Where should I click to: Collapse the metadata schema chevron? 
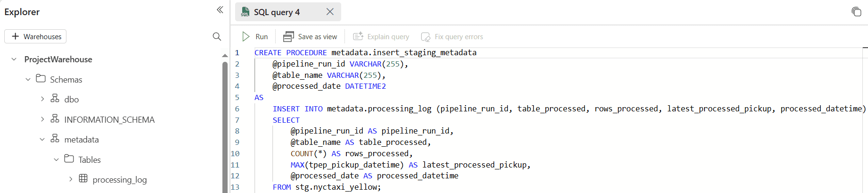coord(42,139)
